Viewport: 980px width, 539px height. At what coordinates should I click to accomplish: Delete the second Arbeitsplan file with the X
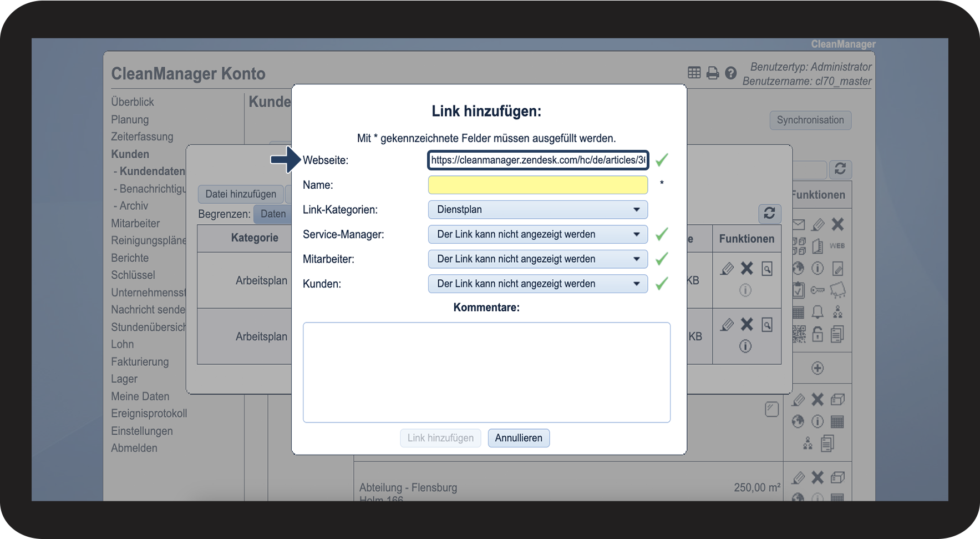(747, 324)
